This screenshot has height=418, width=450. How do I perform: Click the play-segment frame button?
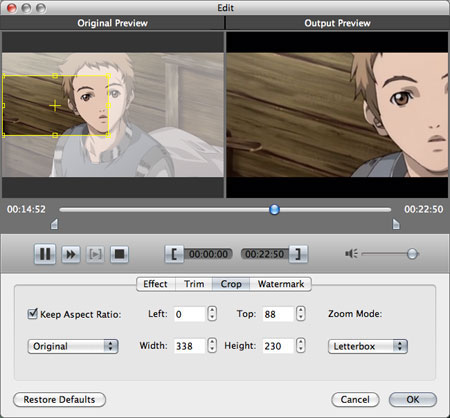pyautogui.click(x=95, y=254)
